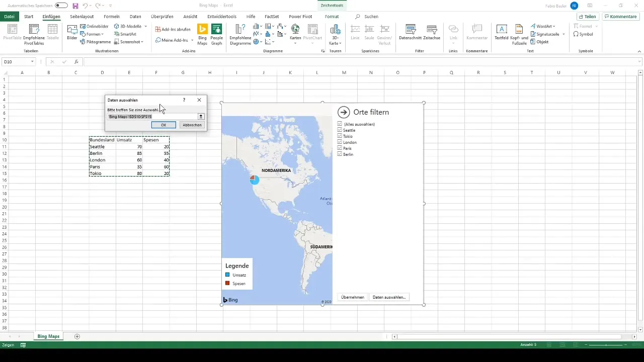
Task: Open the 3D-Karte dropdown
Action: click(335, 35)
